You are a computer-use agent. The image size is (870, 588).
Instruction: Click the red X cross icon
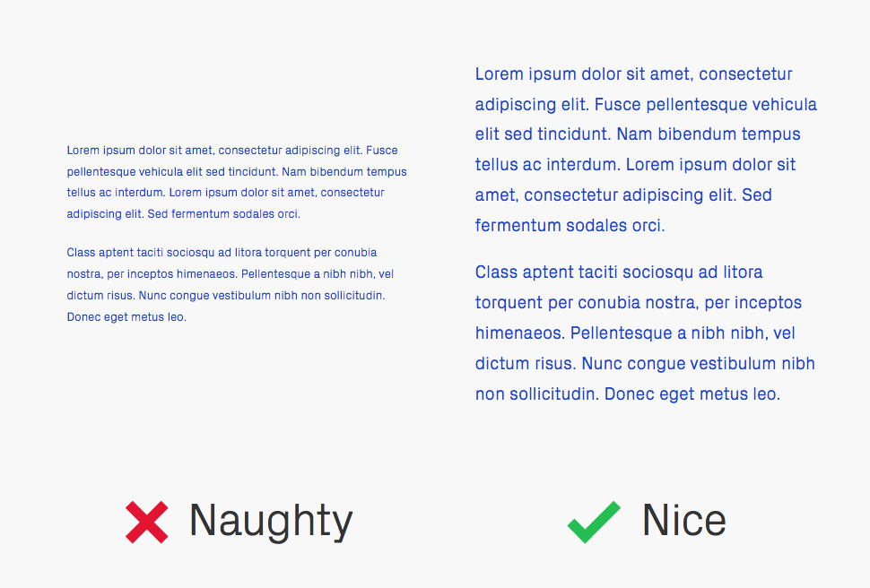pos(146,522)
